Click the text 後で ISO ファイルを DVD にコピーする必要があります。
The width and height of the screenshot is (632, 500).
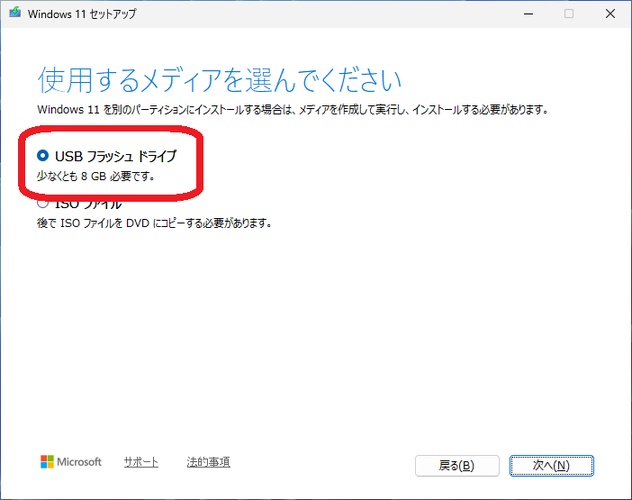(x=154, y=223)
